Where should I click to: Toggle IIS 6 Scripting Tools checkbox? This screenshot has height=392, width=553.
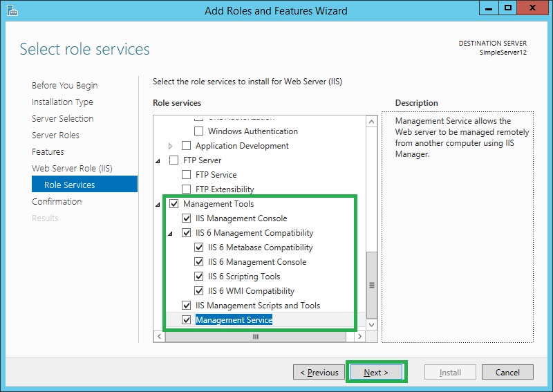[198, 277]
